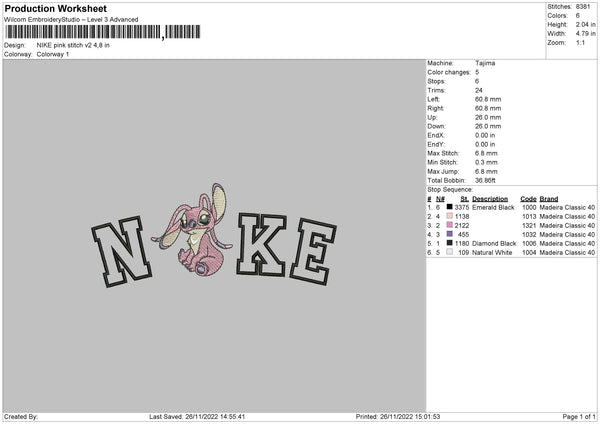Image resolution: width=600 pixels, height=424 pixels.
Task: Click the Natural White color swatch
Action: pyautogui.click(x=450, y=252)
